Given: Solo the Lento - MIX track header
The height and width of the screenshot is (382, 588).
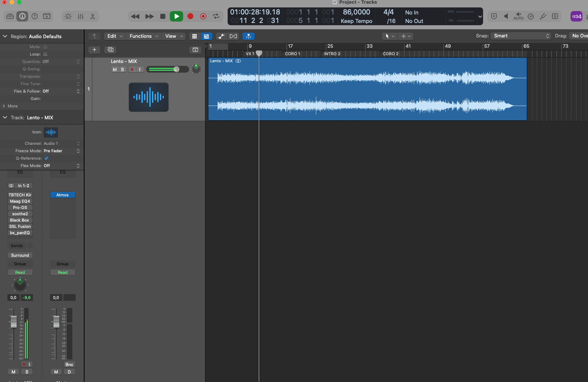Looking at the screenshot, I should point(122,69).
